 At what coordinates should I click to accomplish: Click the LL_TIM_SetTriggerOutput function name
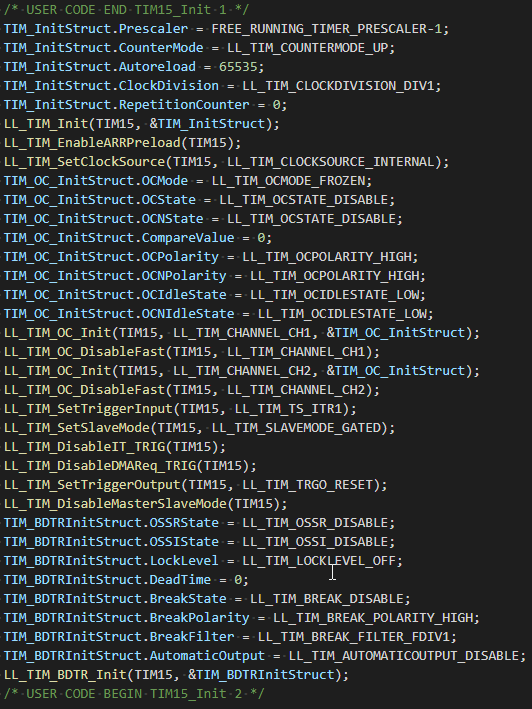(x=92, y=484)
